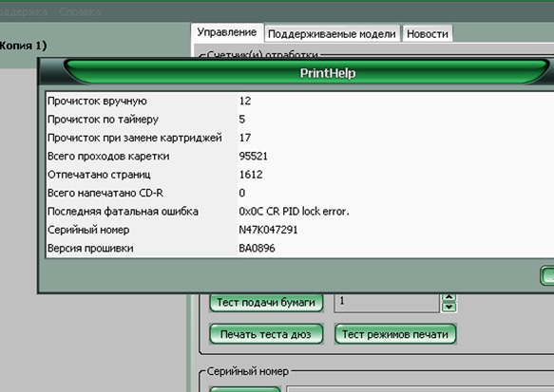
Task: Decrease paper feed count with down arrow
Action: point(449,307)
